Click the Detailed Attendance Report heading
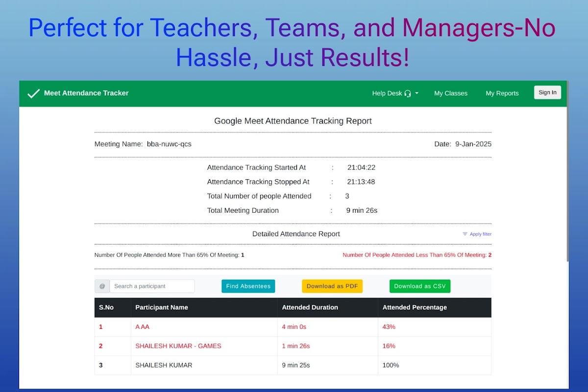This screenshot has width=588, height=392. 296,234
